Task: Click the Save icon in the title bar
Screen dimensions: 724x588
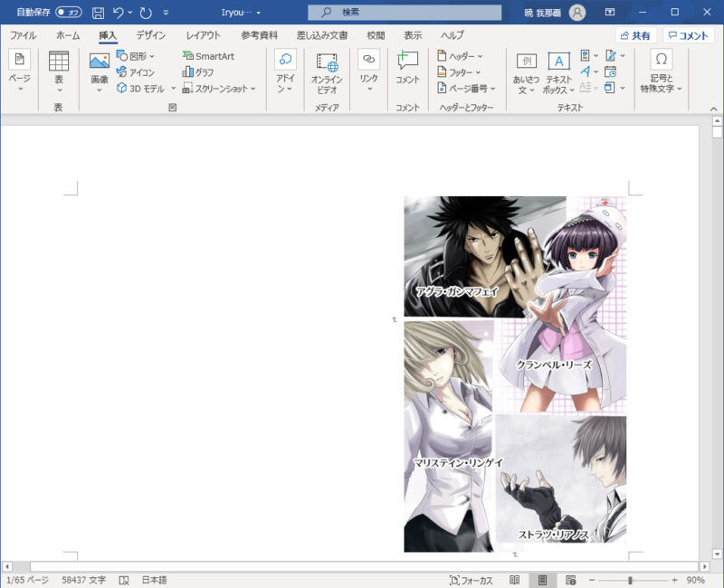Action: (98, 13)
